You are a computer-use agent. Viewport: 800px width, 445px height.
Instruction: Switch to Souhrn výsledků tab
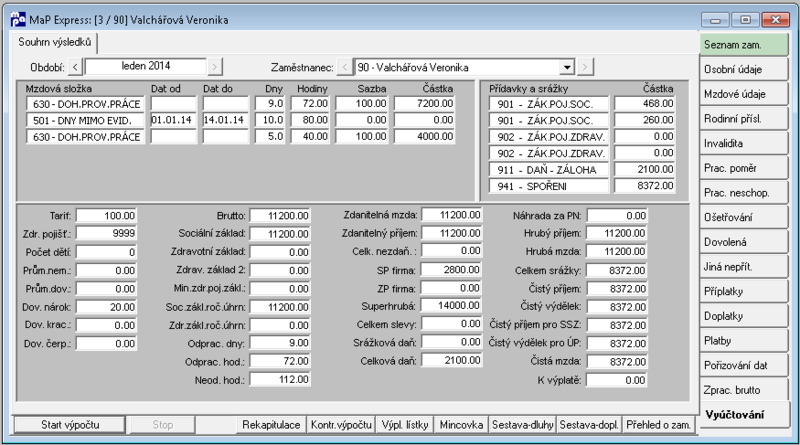(x=55, y=42)
